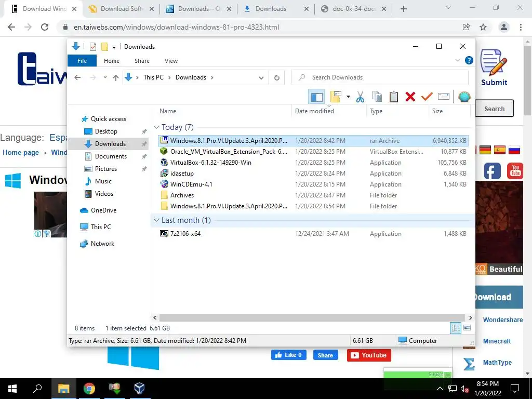
Task: Select the Windows.8.1.Pro rar Archive file
Action: [x=313, y=140]
